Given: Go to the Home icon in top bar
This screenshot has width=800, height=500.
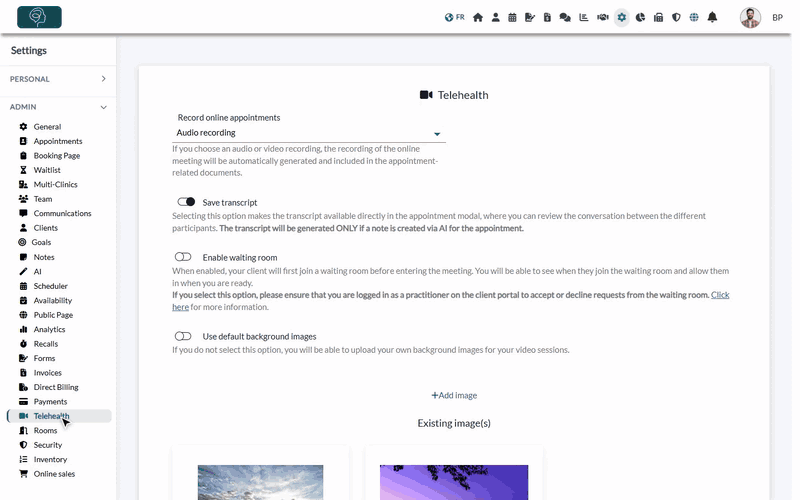Looking at the screenshot, I should 478,17.
